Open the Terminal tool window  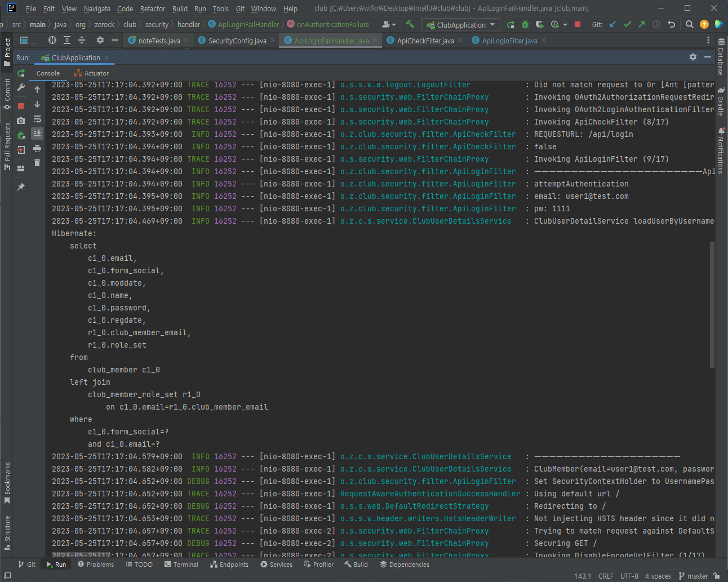point(181,564)
